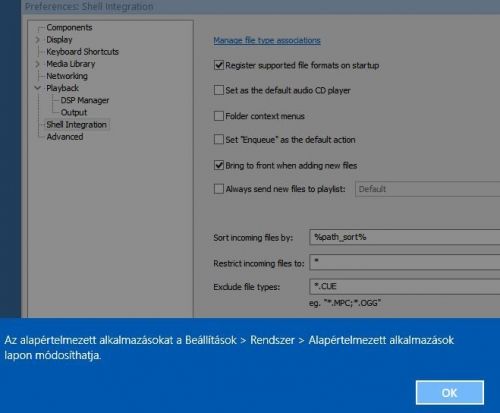Enable Set as the default audio CD player
The width and height of the screenshot is (500, 413).
[x=219, y=90]
